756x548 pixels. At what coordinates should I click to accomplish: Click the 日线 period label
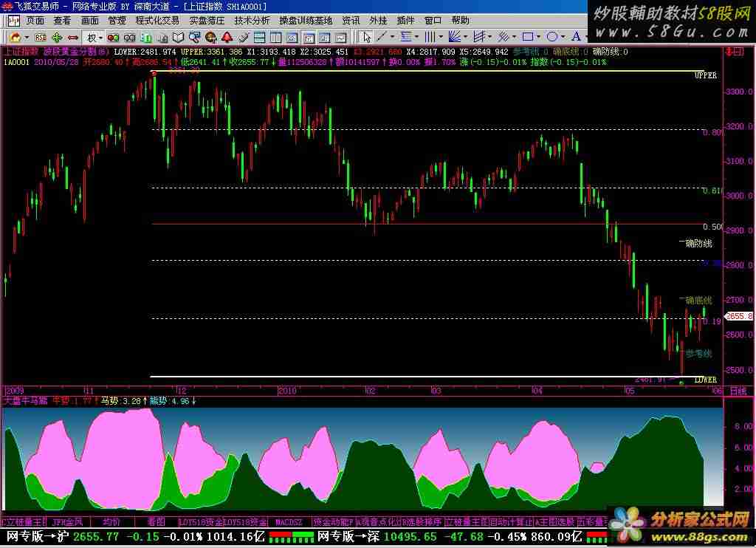[738, 391]
